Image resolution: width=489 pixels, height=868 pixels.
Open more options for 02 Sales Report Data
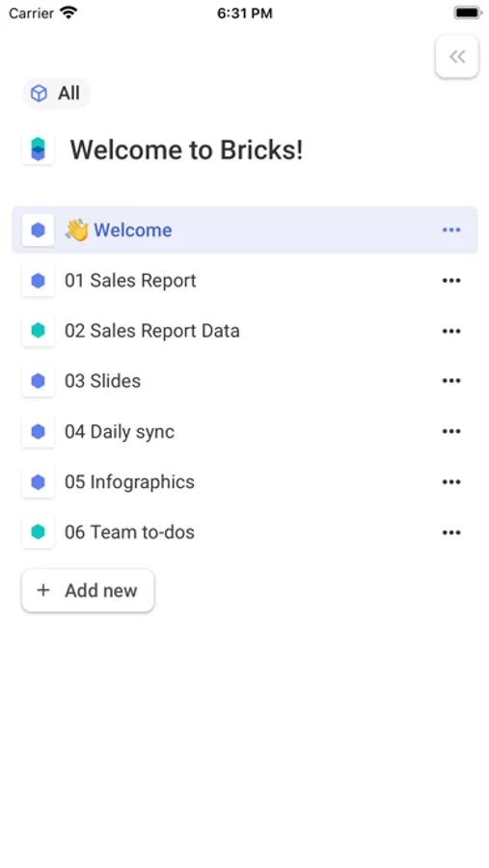point(451,331)
